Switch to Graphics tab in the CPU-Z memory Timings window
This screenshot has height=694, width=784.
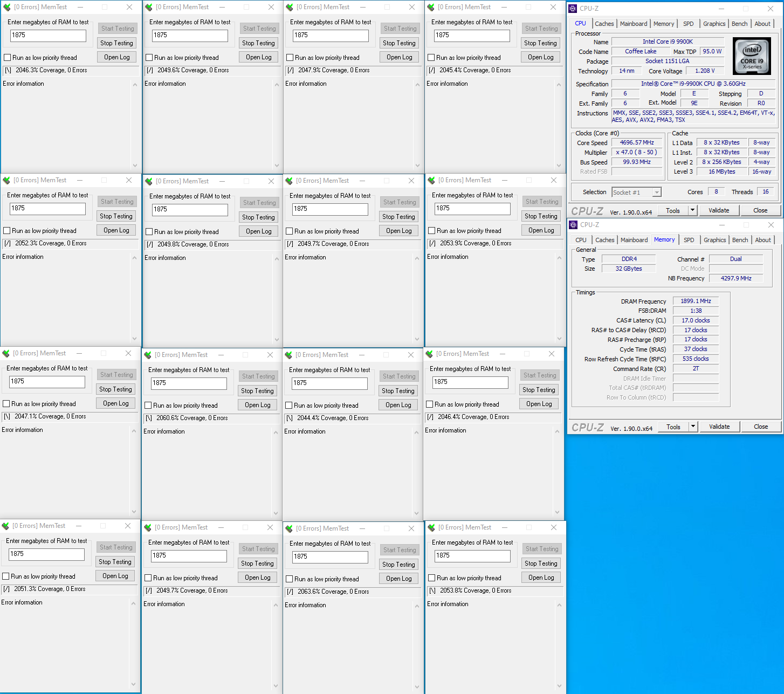tap(715, 240)
